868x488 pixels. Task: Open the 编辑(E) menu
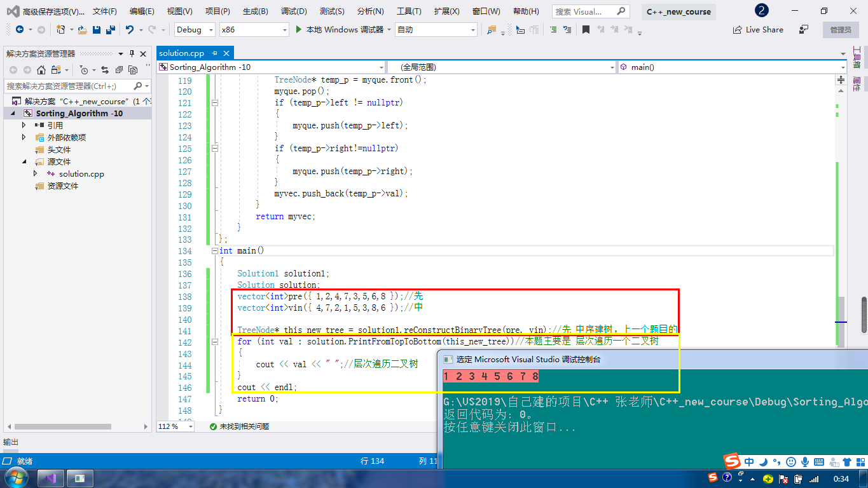(142, 11)
